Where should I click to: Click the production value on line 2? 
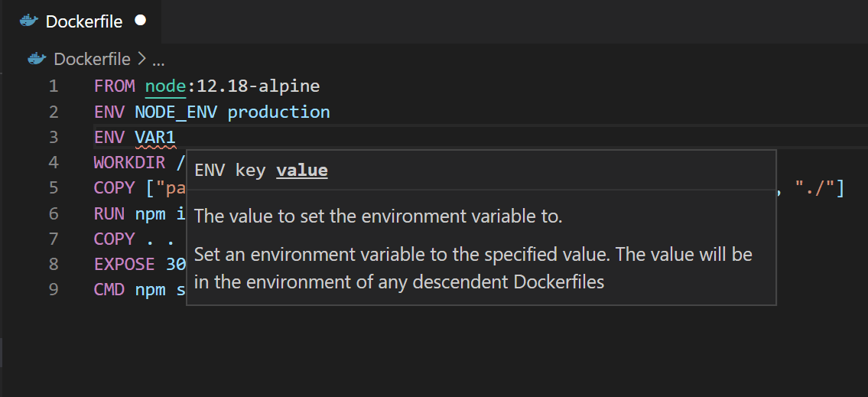pyautogui.click(x=278, y=112)
